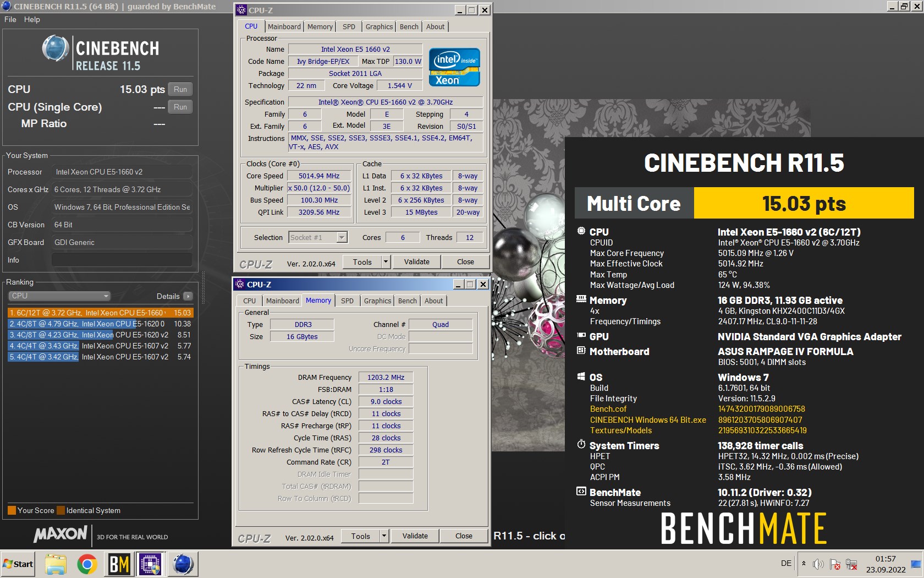This screenshot has height=578, width=924.
Task: Open the Cinebench File menu
Action: [10, 19]
